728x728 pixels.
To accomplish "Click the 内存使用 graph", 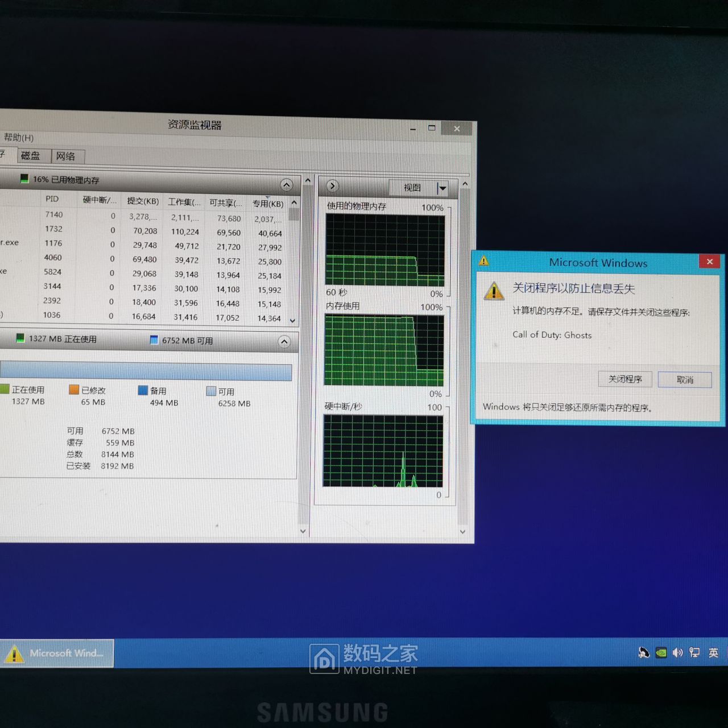I will [384, 351].
